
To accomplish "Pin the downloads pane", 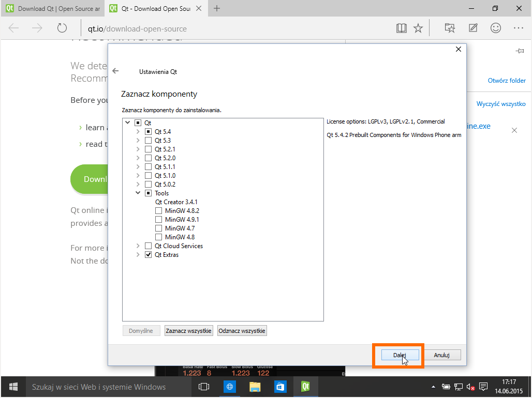I will [520, 51].
